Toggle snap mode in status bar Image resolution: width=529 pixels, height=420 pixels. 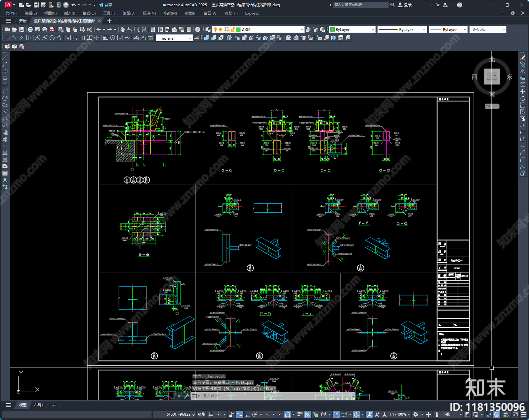pyautogui.click(x=219, y=414)
